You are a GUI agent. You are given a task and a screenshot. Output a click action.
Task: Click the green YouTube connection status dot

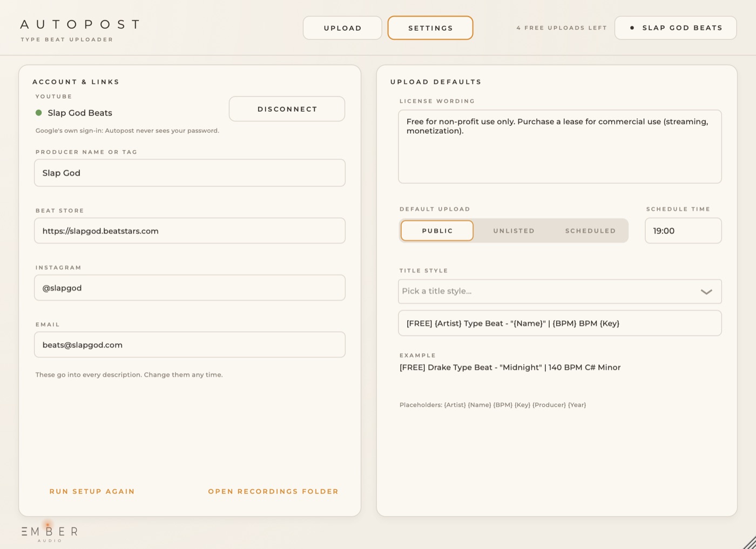(x=39, y=113)
